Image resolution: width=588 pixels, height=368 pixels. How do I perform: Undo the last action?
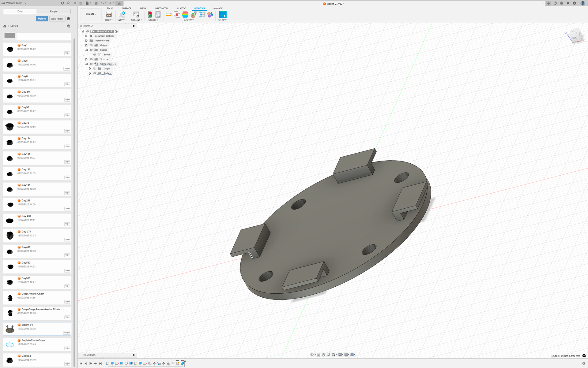[103, 3]
